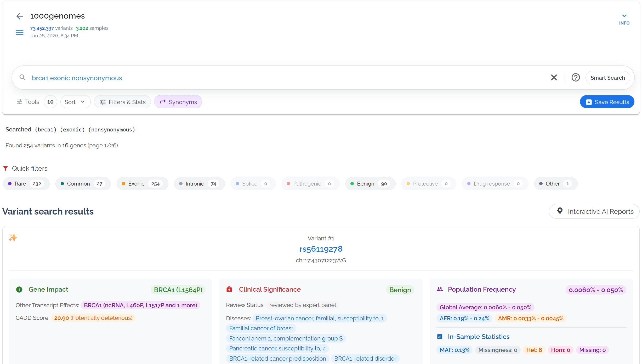Open the Filters & Stats panel
642x364 pixels.
(x=122, y=102)
